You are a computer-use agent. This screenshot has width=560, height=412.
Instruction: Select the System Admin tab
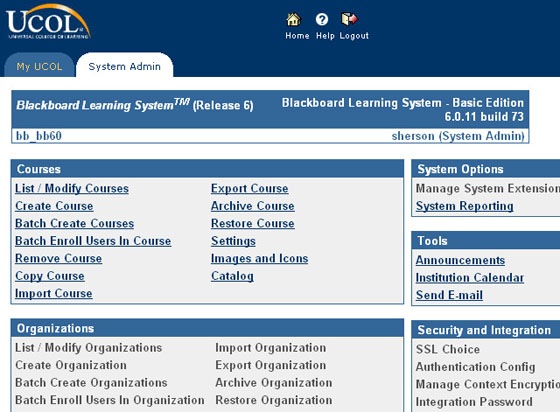coord(125,66)
